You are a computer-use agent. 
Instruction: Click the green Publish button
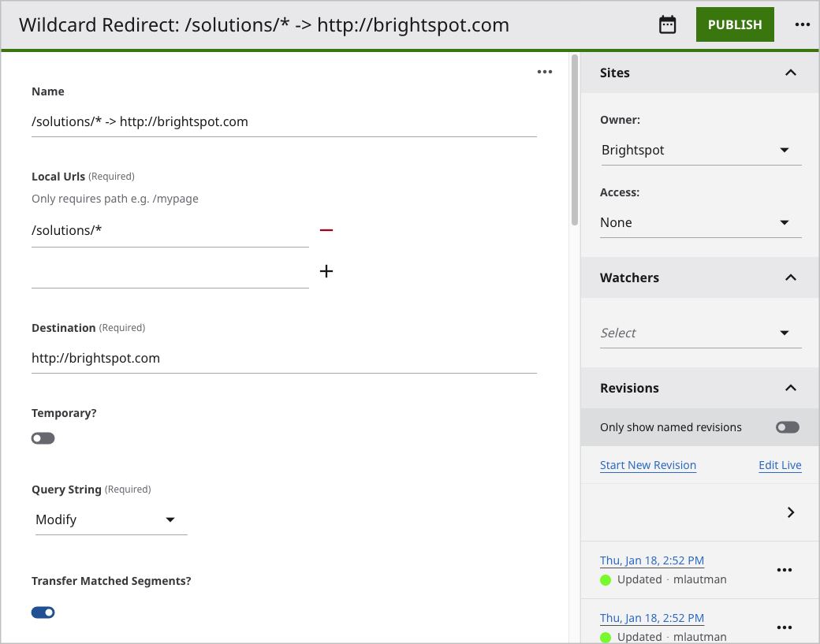(735, 24)
